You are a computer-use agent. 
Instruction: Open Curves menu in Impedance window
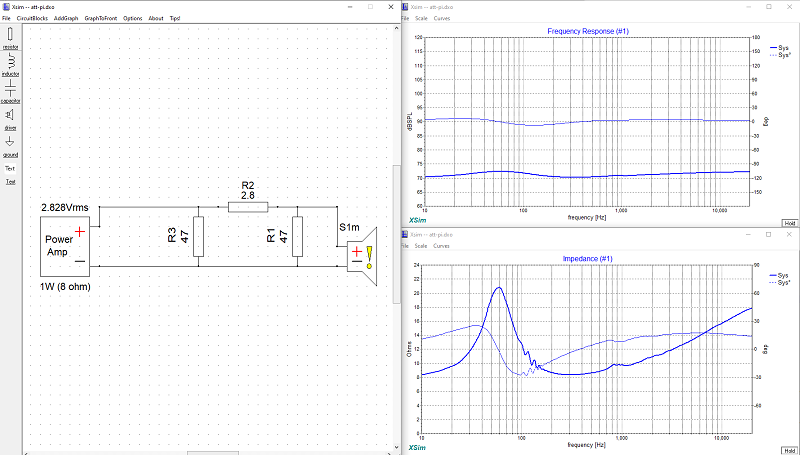[x=441, y=246]
